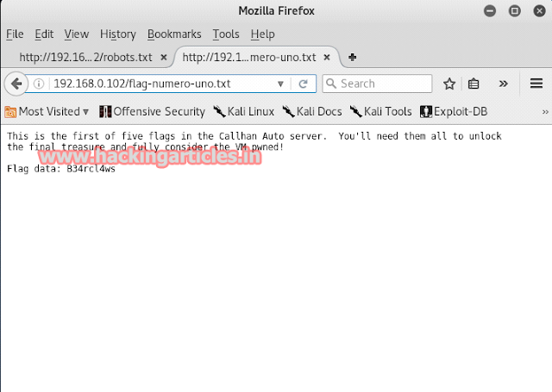Maximize the Firefox window
Screen dimensions: 552x392
point(514,11)
